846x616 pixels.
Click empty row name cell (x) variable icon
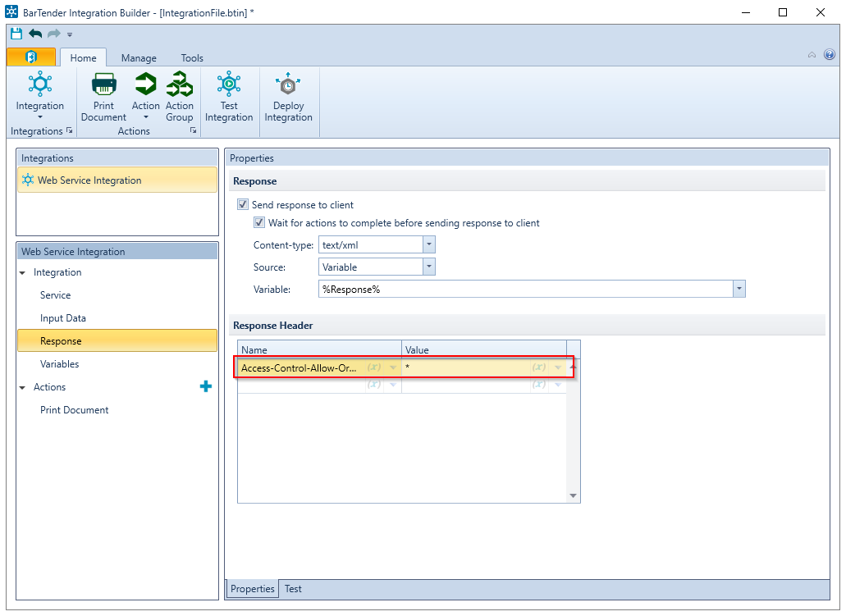coord(374,384)
